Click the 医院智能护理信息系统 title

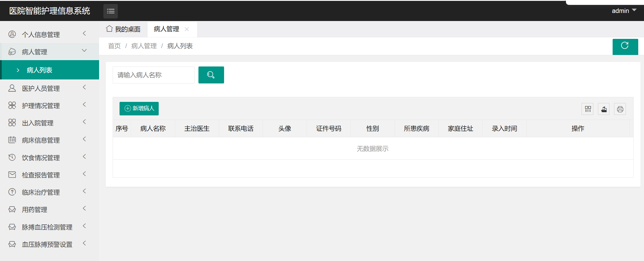[50, 11]
